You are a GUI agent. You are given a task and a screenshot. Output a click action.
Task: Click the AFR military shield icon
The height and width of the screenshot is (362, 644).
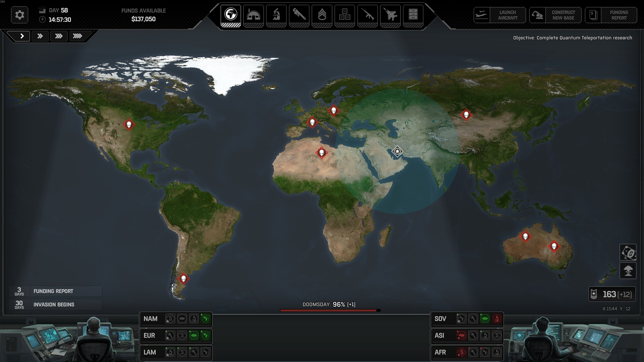485,352
